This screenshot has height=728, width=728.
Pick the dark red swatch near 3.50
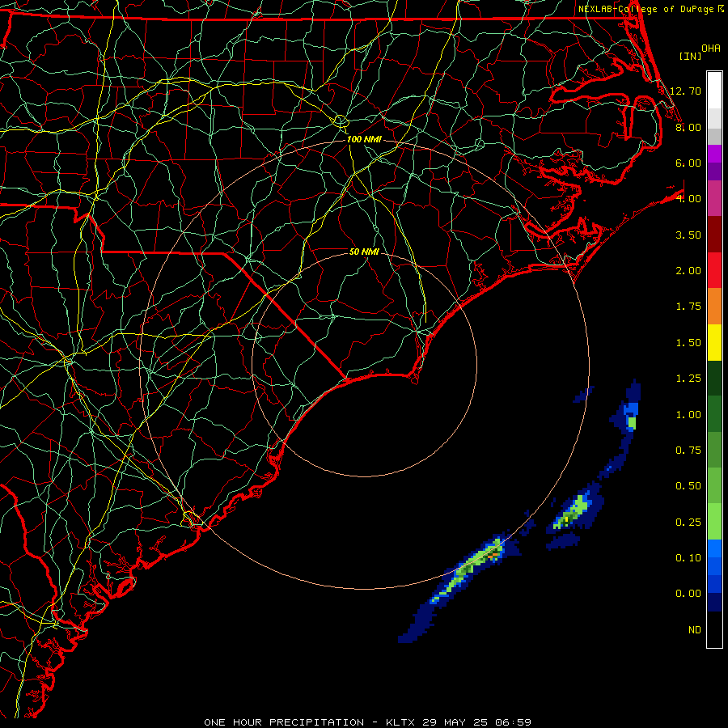(714, 235)
